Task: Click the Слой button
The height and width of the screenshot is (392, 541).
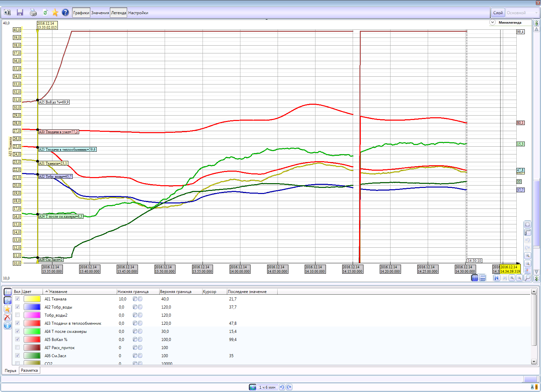Action: [x=498, y=13]
